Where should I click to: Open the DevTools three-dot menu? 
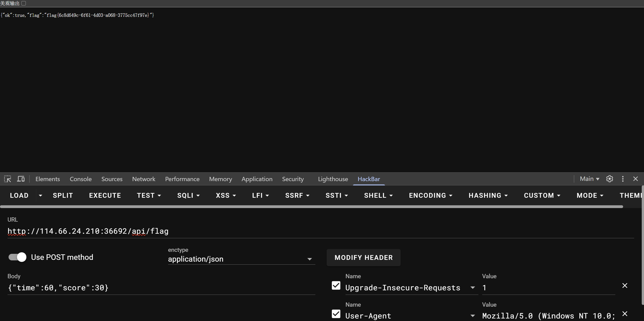click(x=623, y=179)
